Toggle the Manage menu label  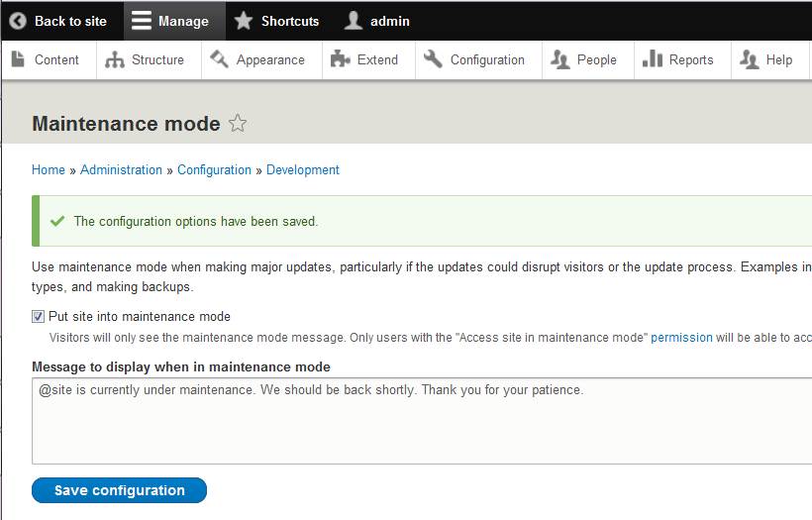pos(183,21)
